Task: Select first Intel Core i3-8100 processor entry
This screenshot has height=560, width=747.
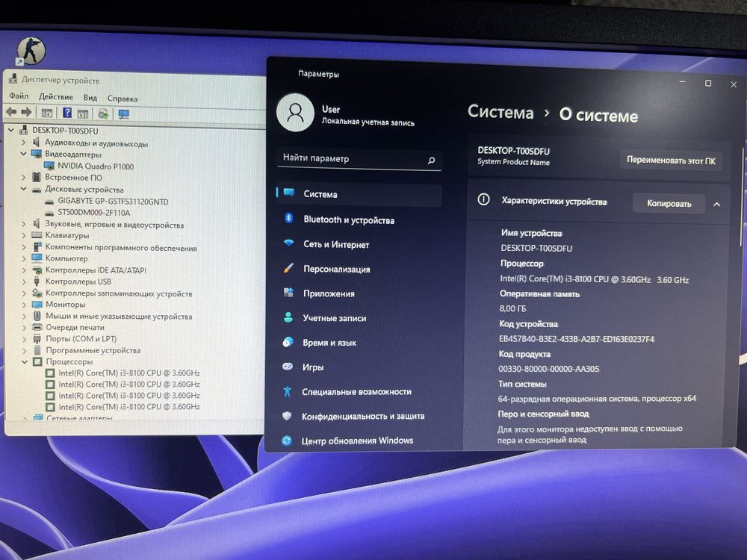Action: 129,373
